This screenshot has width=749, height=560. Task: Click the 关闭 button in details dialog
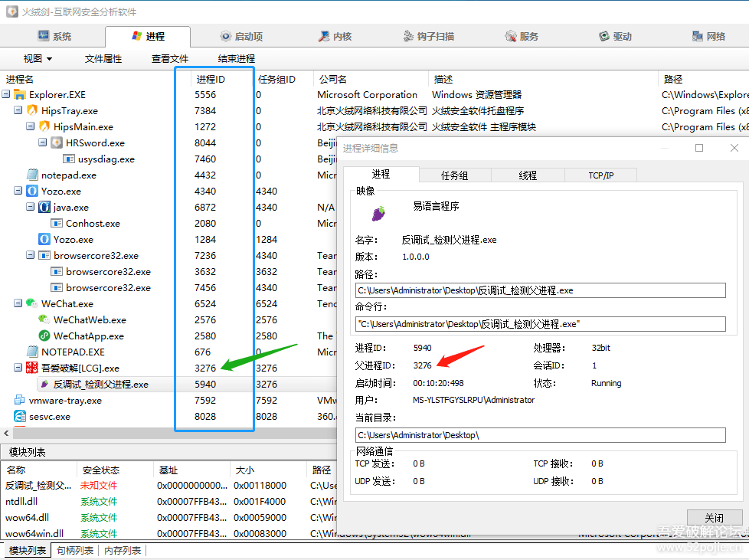[x=714, y=518]
